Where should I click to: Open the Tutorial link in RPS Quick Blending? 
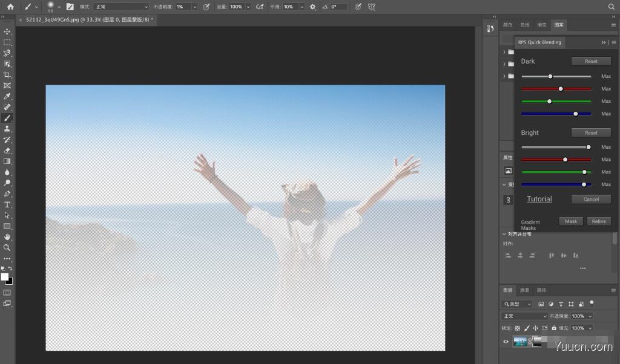pyautogui.click(x=539, y=199)
